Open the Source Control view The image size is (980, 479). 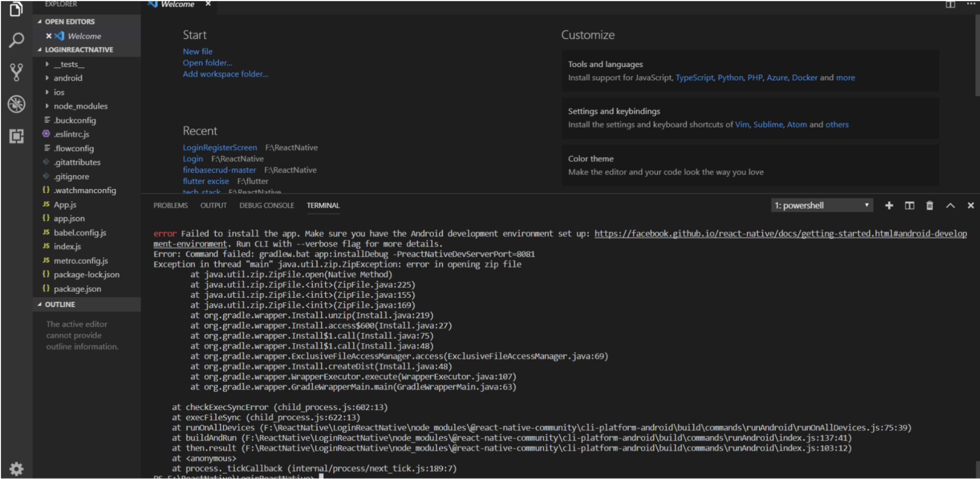click(x=16, y=72)
